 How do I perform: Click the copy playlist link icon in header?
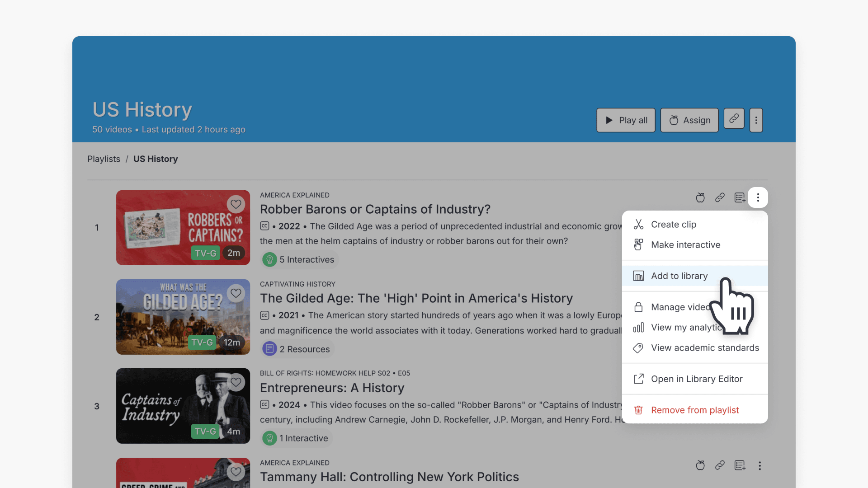click(x=734, y=119)
